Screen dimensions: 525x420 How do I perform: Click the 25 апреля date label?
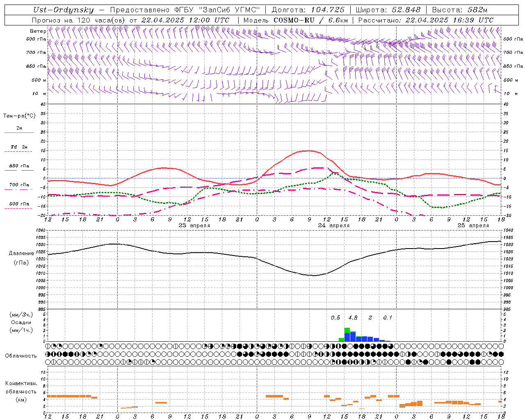(x=473, y=226)
